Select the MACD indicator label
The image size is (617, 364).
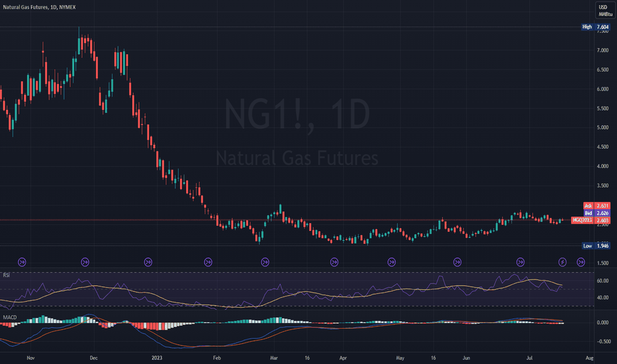10,317
